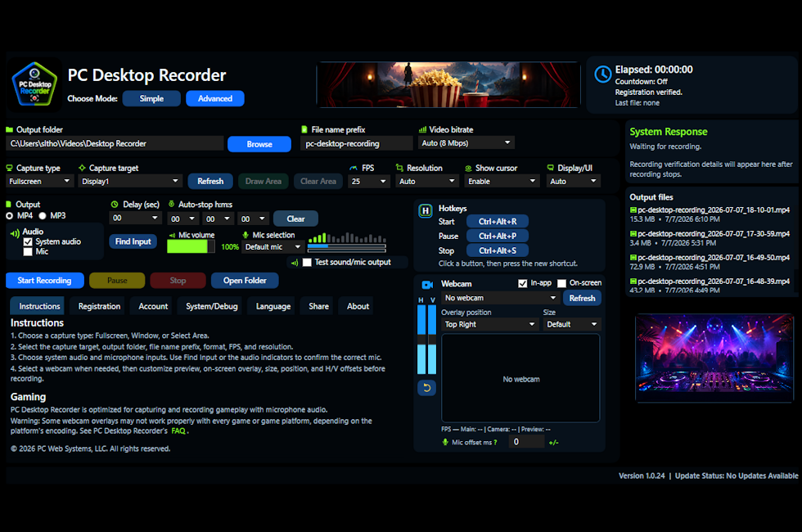
Task: Enable the On-screen webcam checkbox
Action: click(x=561, y=283)
